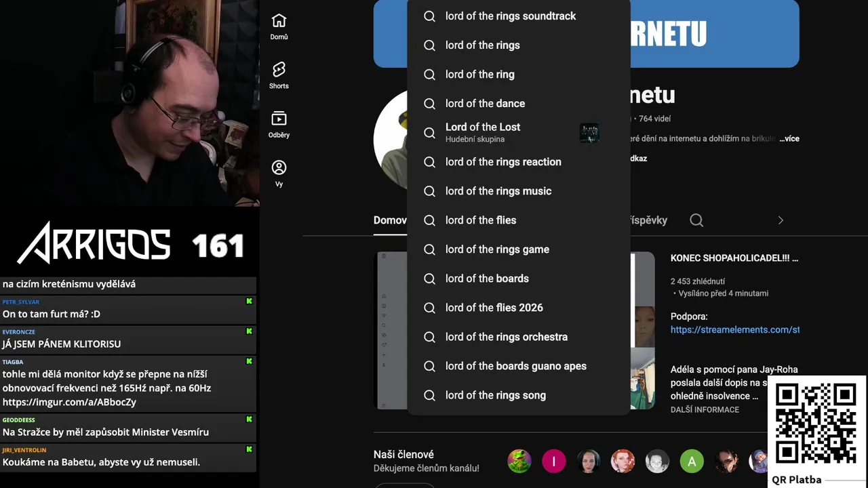This screenshot has height=488, width=868.
Task: Open the green creature member avatar
Action: tap(519, 462)
